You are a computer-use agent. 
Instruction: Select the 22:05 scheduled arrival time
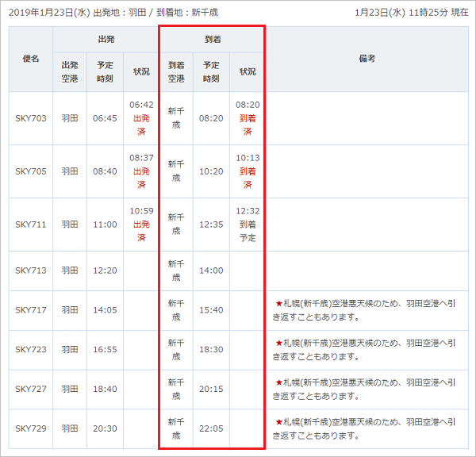pyautogui.click(x=211, y=429)
